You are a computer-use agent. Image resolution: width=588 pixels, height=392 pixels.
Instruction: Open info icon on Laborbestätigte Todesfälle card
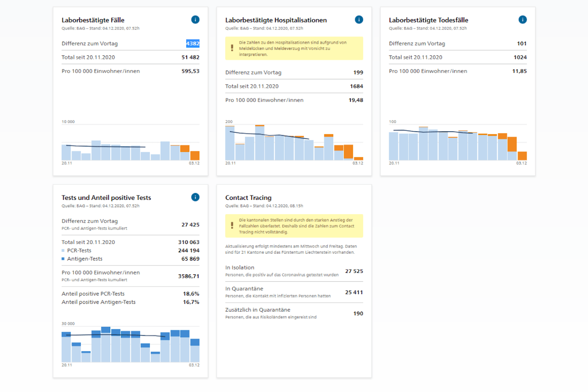click(522, 20)
